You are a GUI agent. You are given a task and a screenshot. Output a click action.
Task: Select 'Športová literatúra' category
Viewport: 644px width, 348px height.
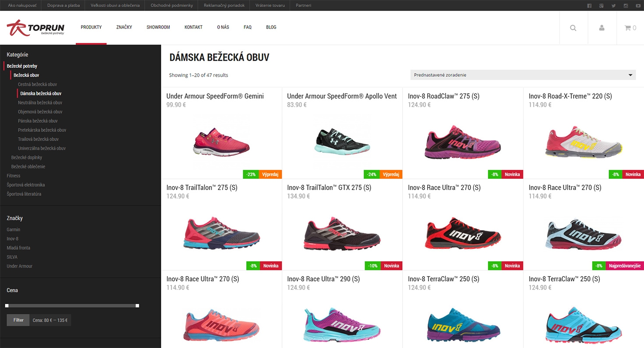point(24,194)
